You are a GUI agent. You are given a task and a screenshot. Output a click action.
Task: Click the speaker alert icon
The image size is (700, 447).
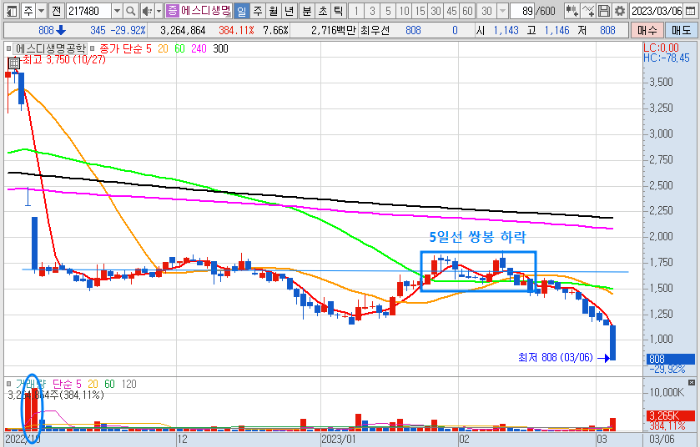coord(147,10)
